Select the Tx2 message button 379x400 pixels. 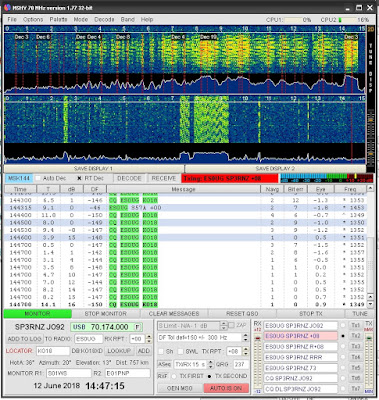(356, 336)
